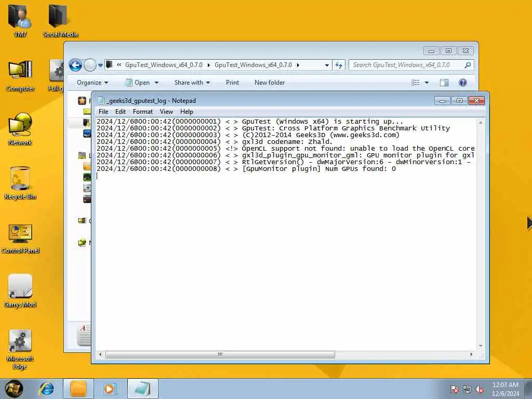Open the Windows Start orb
Viewport: 532px width, 399px height.
14,389
